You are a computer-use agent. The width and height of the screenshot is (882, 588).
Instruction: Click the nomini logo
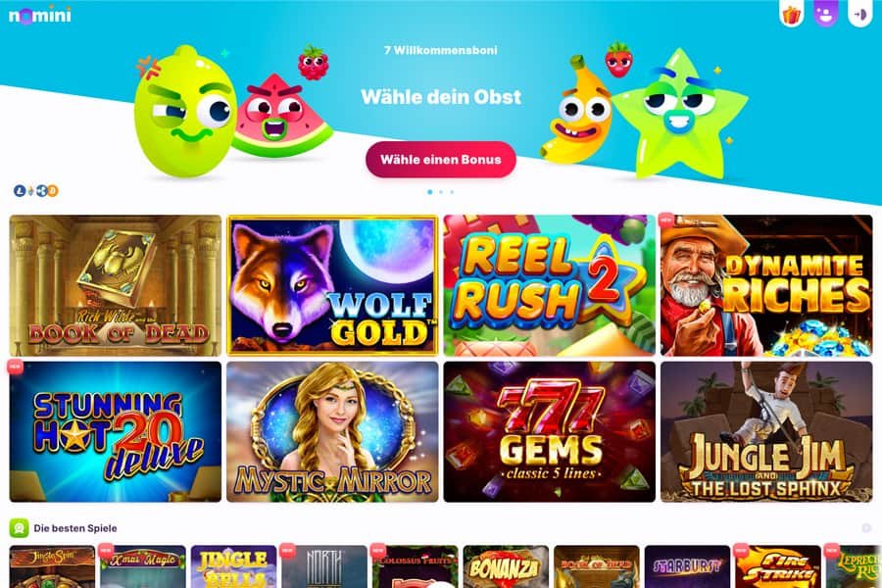(40, 16)
